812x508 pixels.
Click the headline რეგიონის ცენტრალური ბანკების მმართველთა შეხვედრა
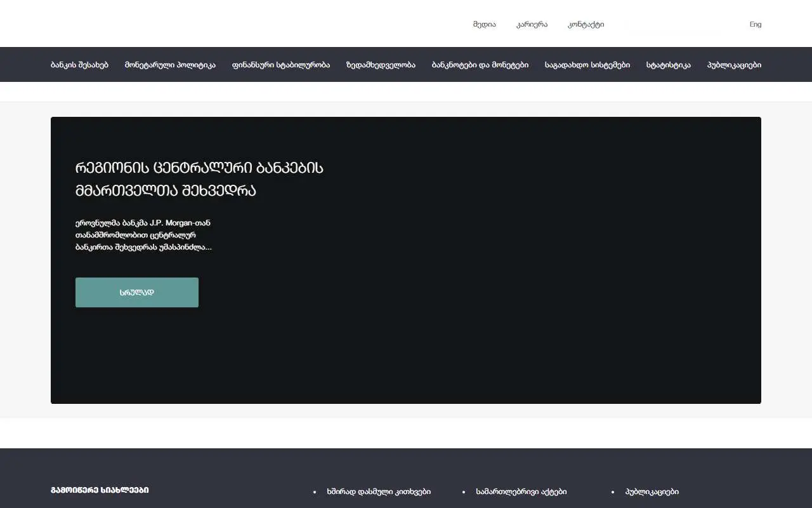[200, 179]
